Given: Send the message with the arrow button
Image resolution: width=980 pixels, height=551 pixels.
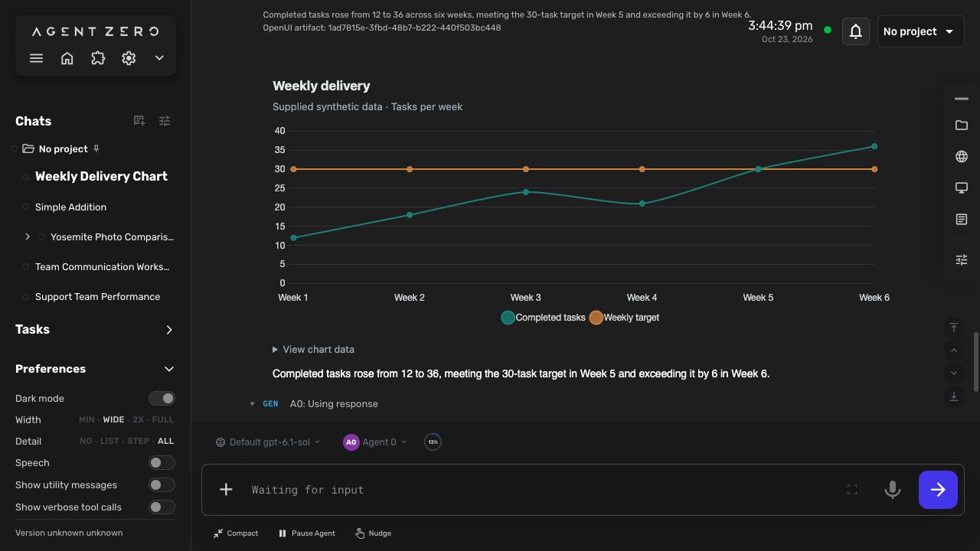Looking at the screenshot, I should point(938,490).
